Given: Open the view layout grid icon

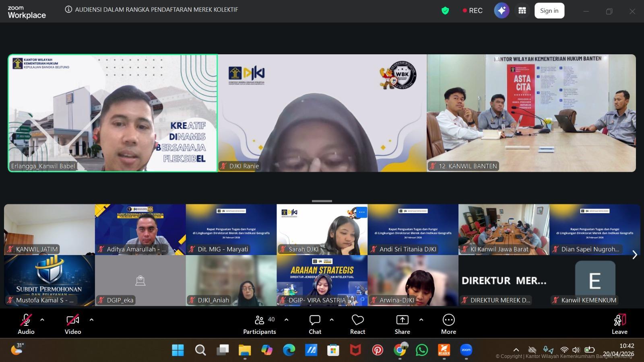Looking at the screenshot, I should [522, 11].
